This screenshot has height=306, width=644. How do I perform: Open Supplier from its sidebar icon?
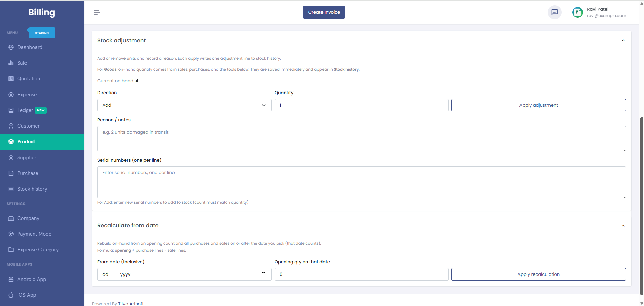coord(11,157)
